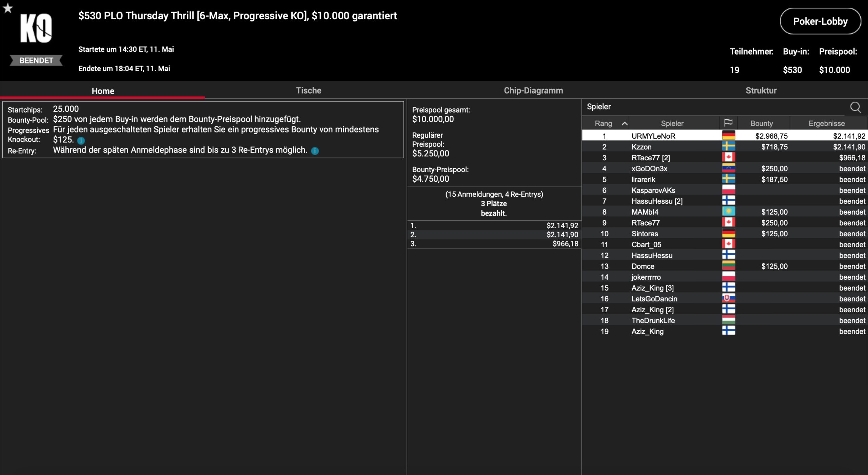Image resolution: width=868 pixels, height=475 pixels.
Task: Switch to the Tische tab
Action: [x=308, y=91]
